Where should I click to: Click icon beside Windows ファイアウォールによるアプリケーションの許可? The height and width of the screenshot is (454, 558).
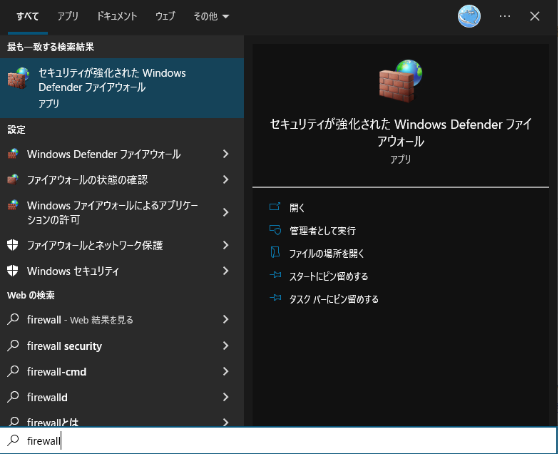[13, 205]
